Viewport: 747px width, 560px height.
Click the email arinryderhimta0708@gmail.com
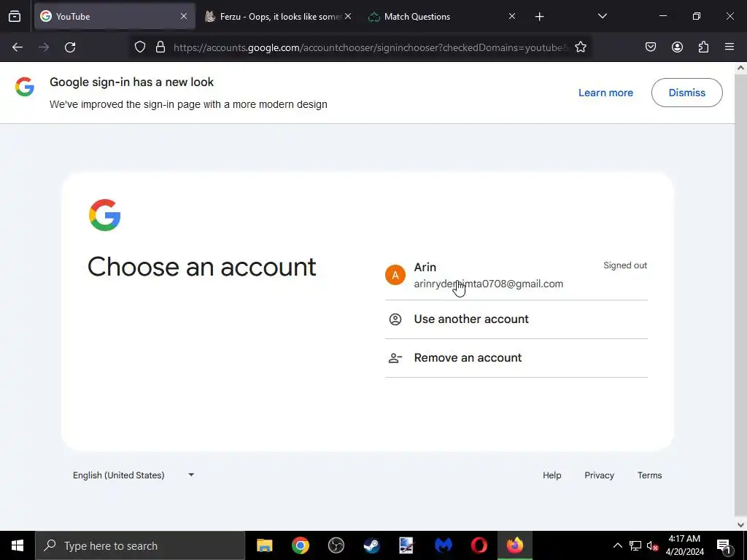click(488, 284)
